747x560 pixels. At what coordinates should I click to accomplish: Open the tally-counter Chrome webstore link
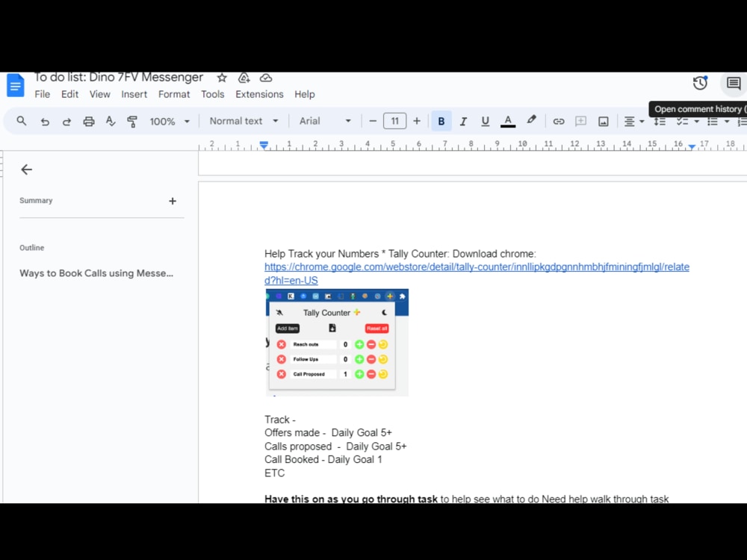click(x=477, y=273)
